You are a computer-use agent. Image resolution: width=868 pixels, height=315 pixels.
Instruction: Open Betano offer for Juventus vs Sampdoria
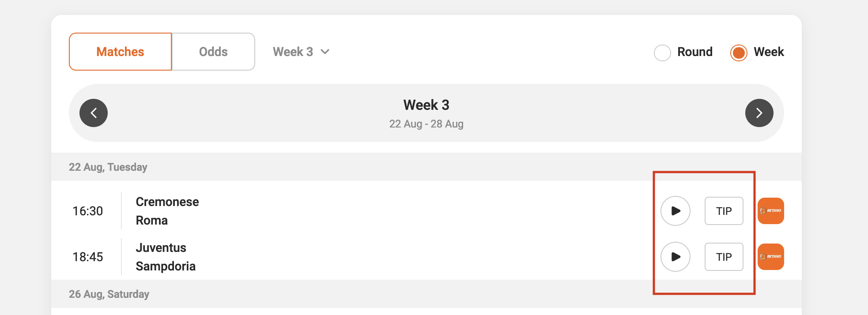click(x=771, y=257)
